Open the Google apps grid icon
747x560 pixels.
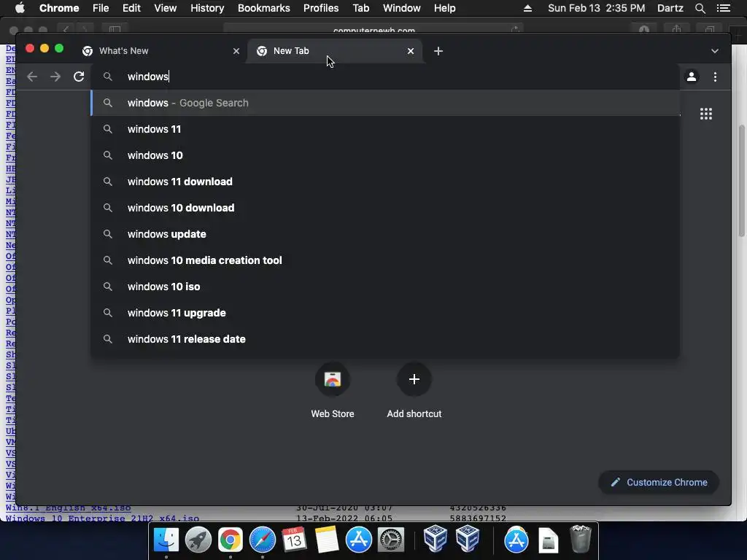[706, 114]
